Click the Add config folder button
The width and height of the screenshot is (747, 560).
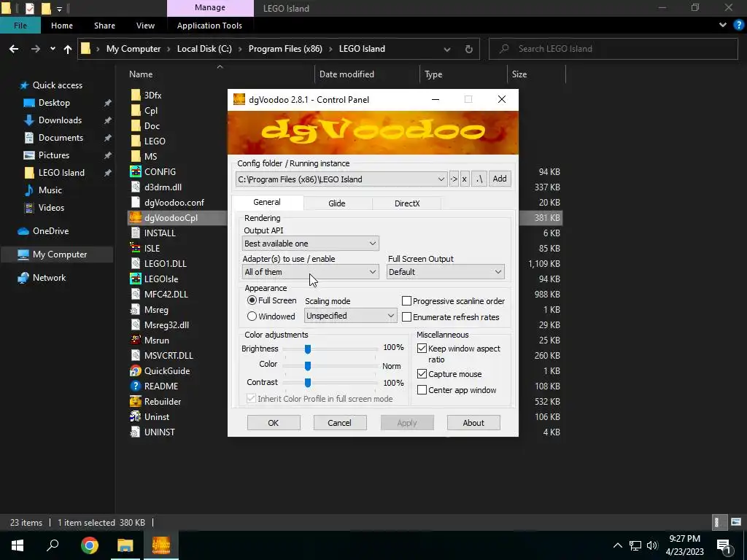(x=499, y=179)
